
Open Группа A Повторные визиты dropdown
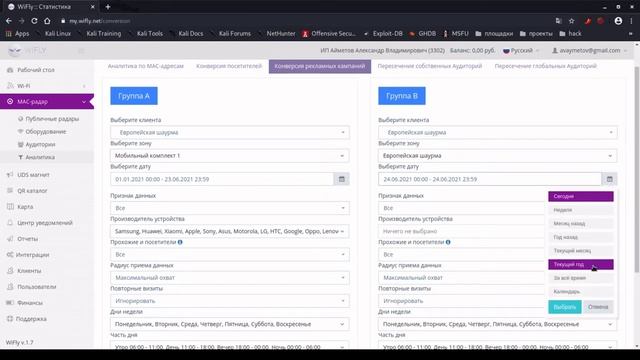point(230,301)
